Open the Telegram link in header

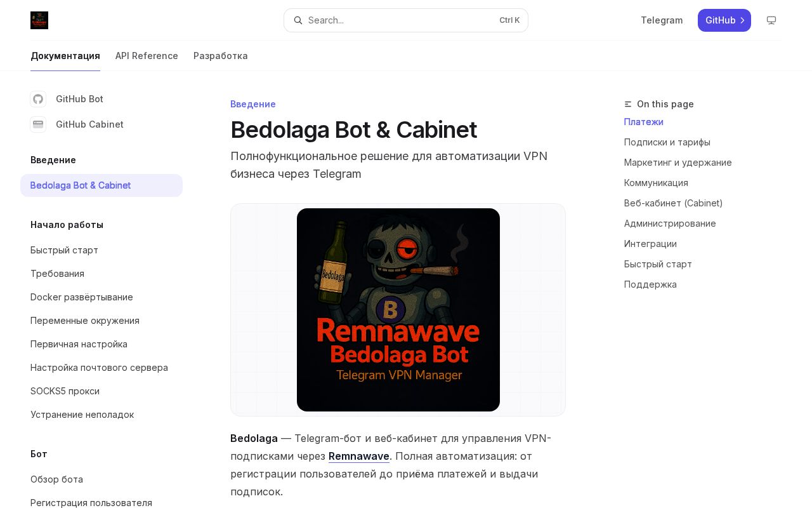coord(662,20)
